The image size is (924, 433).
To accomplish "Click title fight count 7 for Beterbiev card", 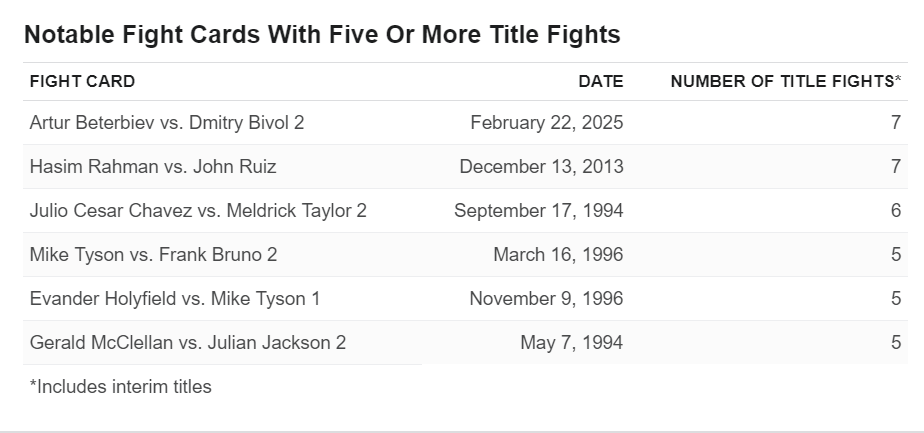I will 896,123.
